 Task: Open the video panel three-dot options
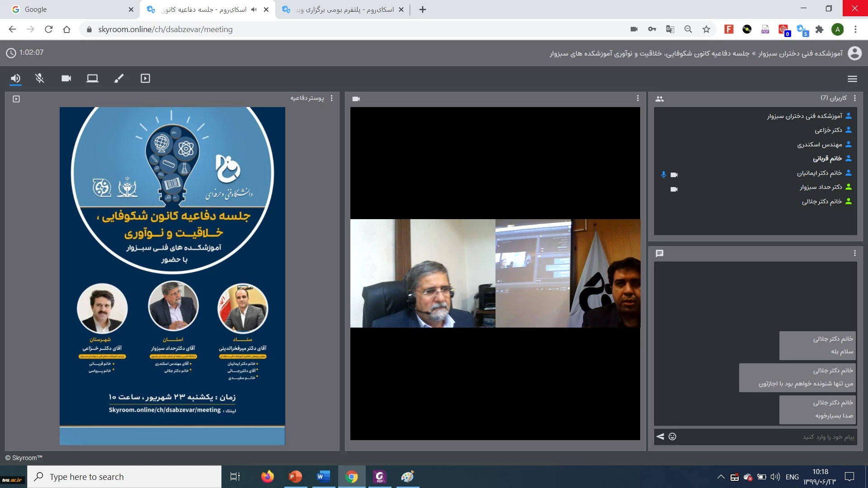point(637,98)
